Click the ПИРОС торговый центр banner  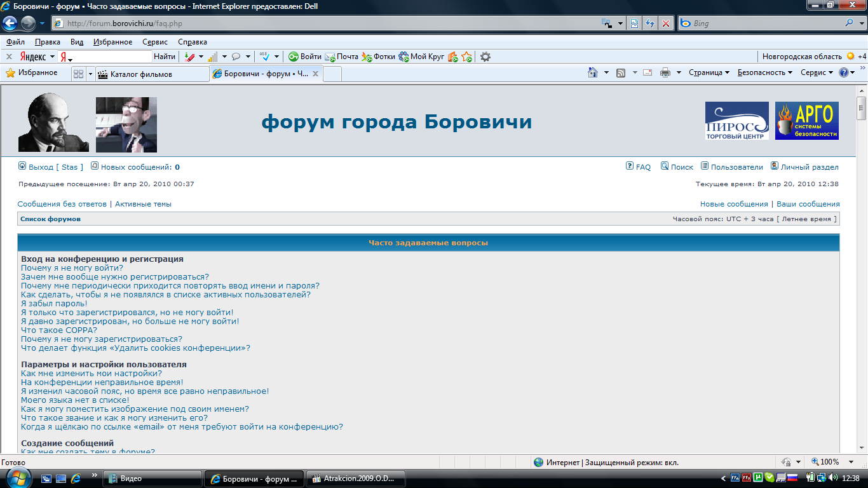coord(737,121)
